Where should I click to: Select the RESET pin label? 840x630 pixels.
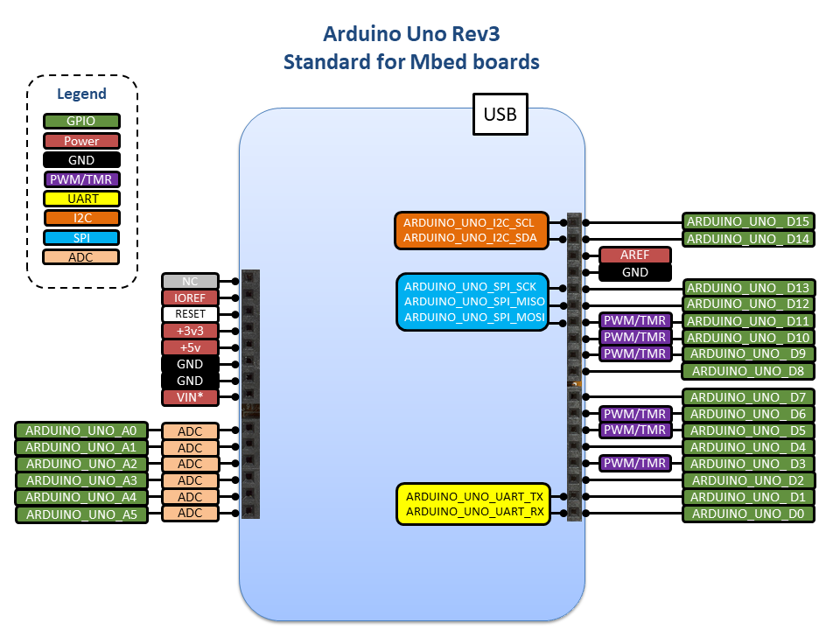click(190, 314)
